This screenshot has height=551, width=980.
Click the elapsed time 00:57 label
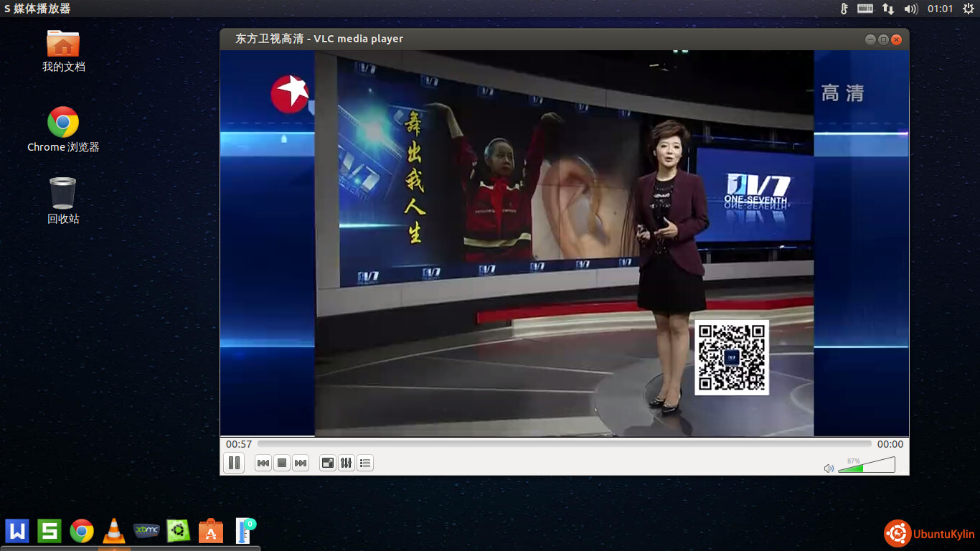(x=239, y=444)
